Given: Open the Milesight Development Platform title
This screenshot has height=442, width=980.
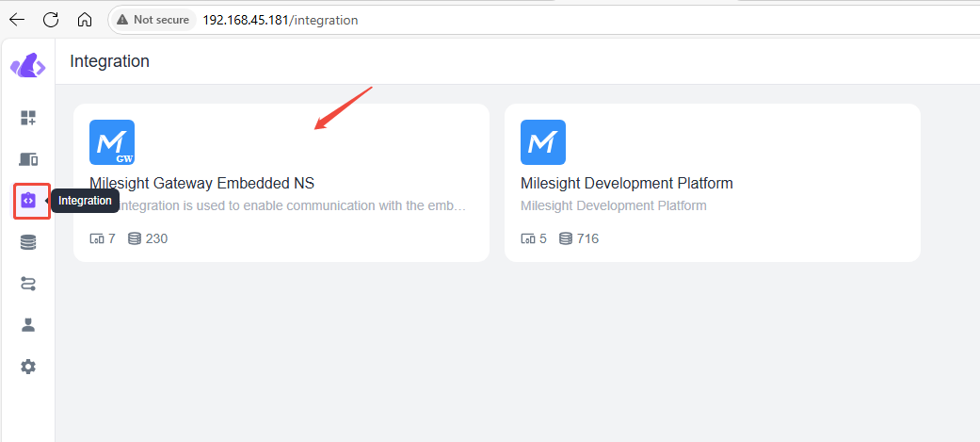Looking at the screenshot, I should coord(627,184).
